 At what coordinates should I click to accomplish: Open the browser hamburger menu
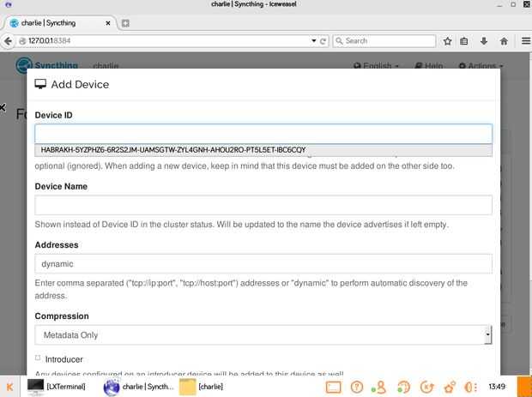[526, 41]
